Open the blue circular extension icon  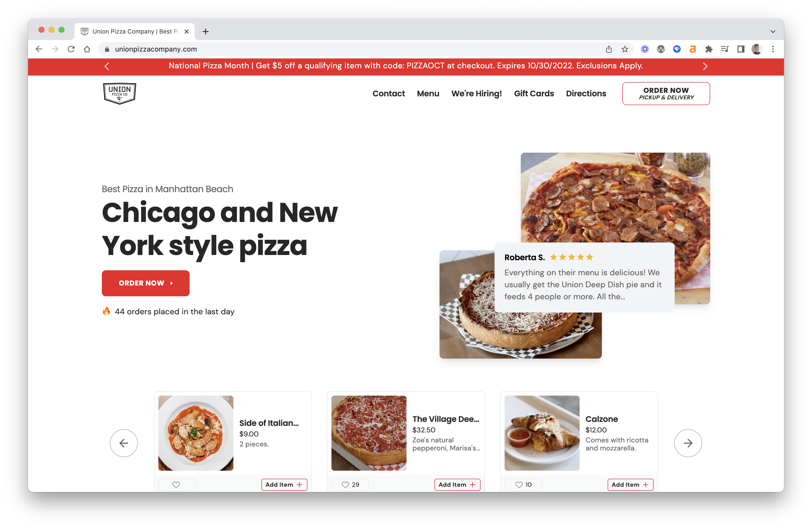(677, 49)
